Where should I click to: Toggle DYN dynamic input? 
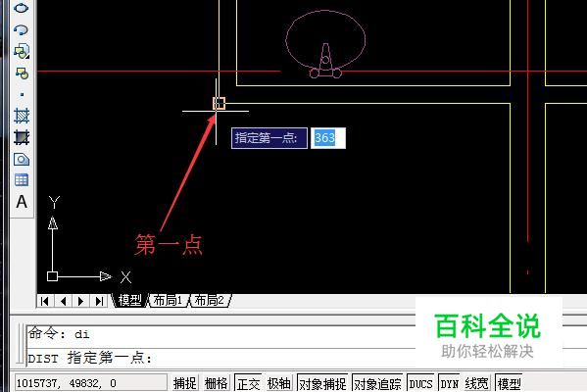[449, 383]
